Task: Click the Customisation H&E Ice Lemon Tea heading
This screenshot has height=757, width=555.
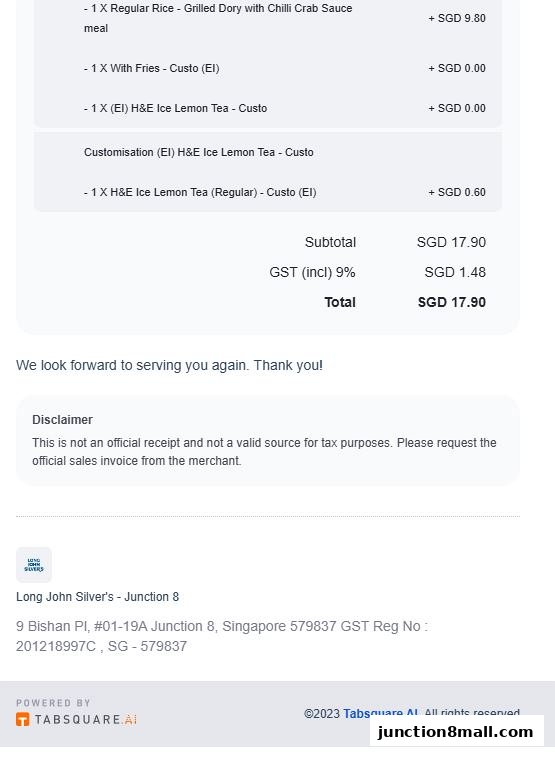Action: pyautogui.click(x=199, y=152)
